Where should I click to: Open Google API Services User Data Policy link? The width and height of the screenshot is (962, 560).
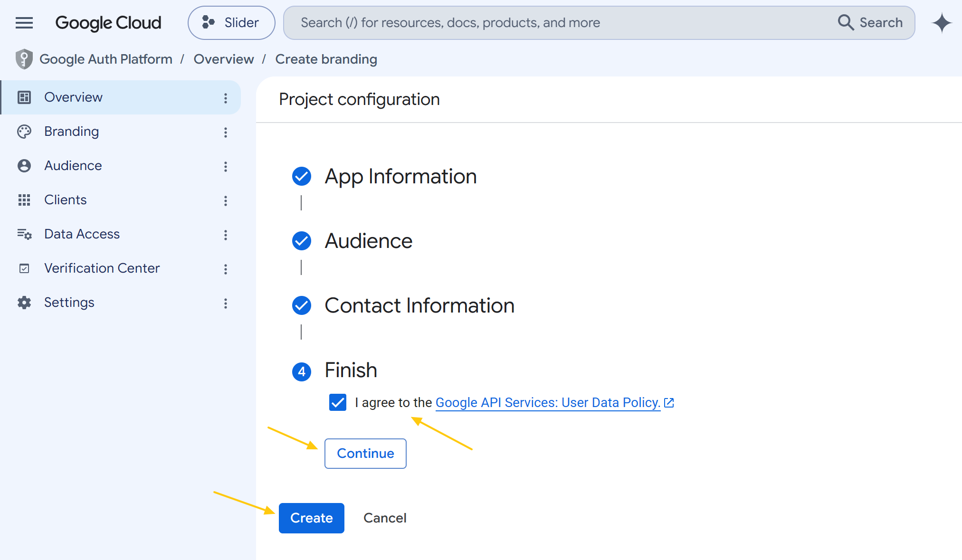click(x=548, y=402)
